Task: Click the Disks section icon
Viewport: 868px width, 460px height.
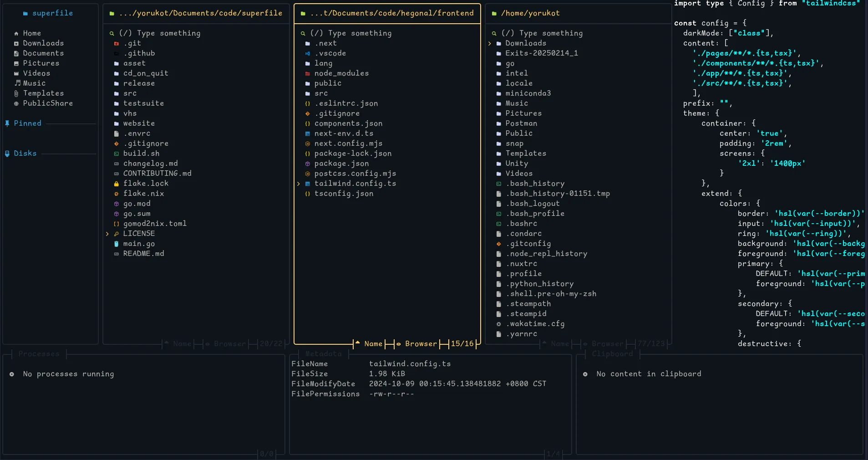Action: [8, 153]
